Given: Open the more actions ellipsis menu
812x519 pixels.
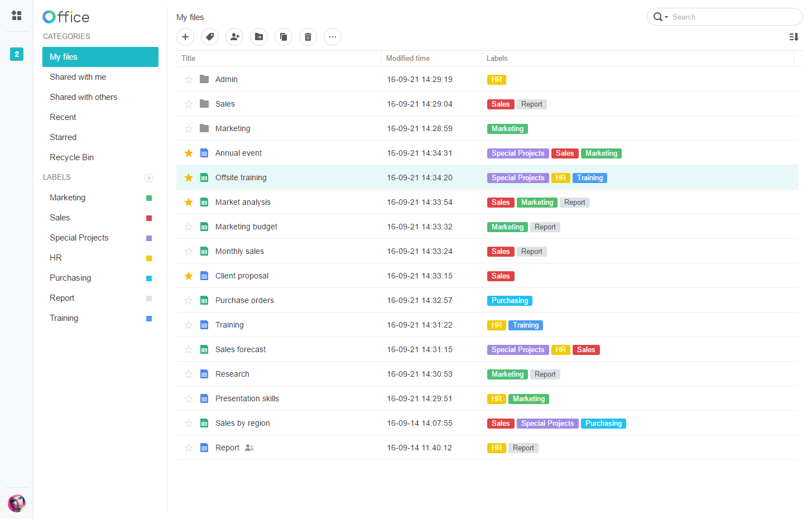Looking at the screenshot, I should [x=333, y=37].
